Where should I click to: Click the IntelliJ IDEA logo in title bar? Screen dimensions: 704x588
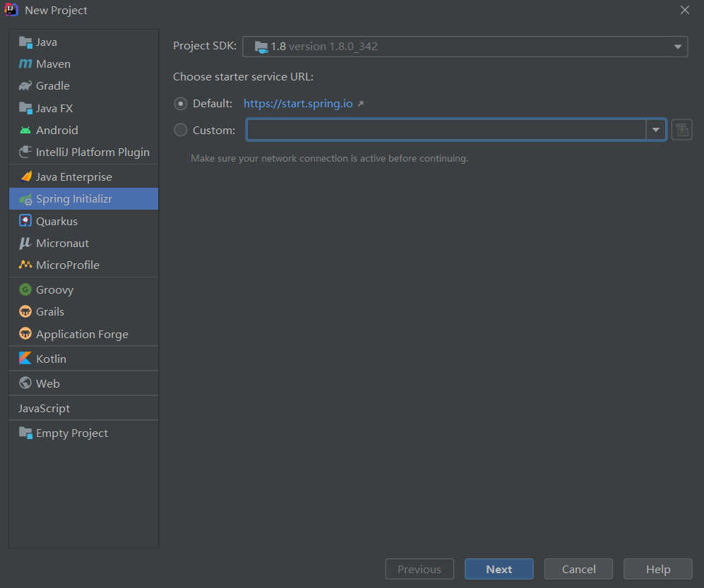click(11, 10)
